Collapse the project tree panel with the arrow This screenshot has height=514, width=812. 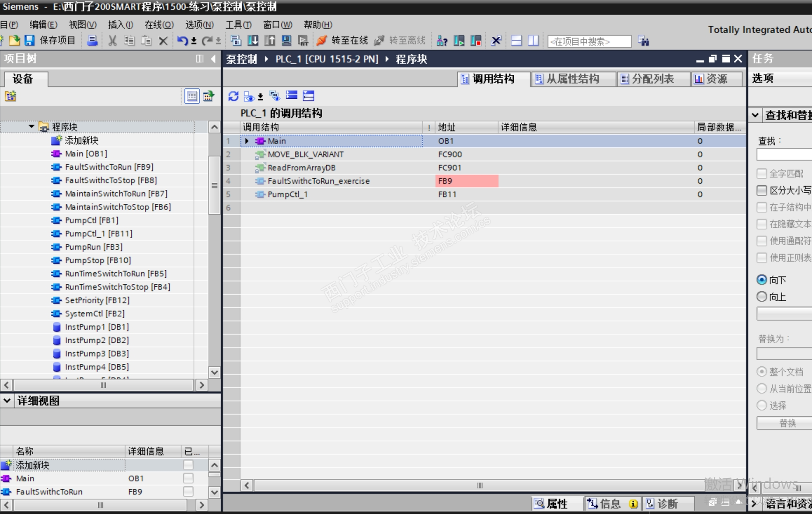(214, 59)
